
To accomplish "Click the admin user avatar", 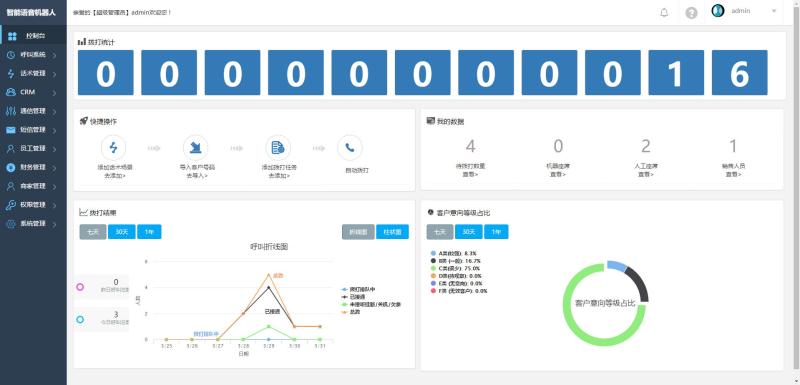I will coord(718,11).
